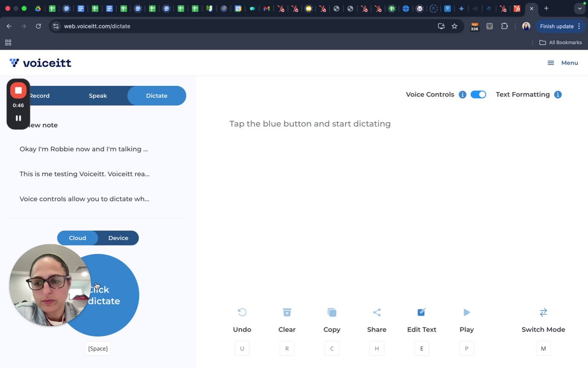Screen dimensions: 588x368
Task: Open note "This is me testing Voiceitt"
Action: 85,174
